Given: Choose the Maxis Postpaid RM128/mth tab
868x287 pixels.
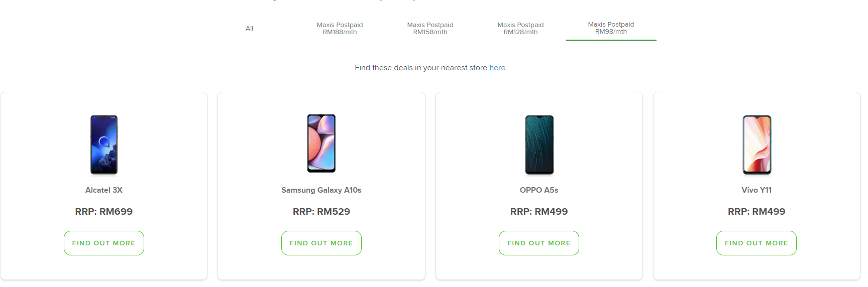Looking at the screenshot, I should coord(520,29).
